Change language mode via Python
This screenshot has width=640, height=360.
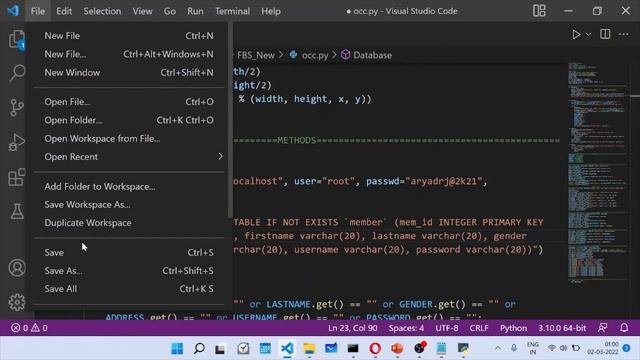[513, 328]
